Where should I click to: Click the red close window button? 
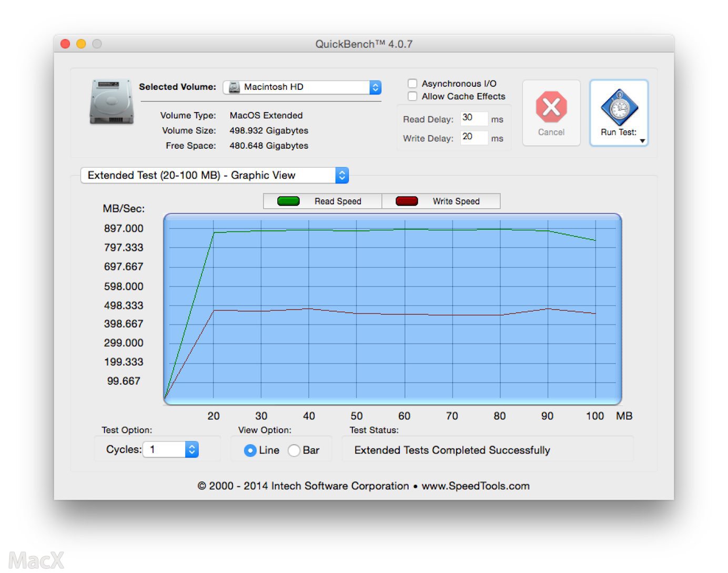[x=66, y=44]
